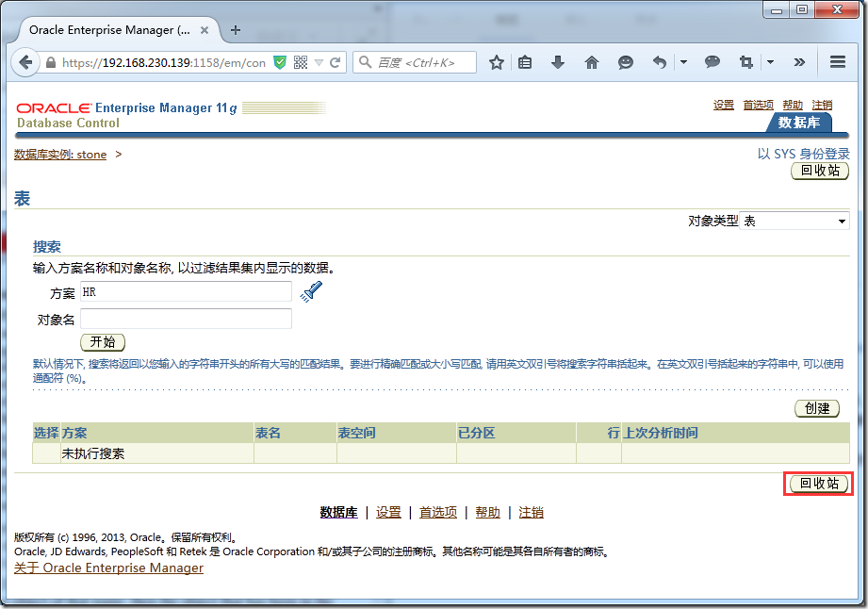
Task: Bookmark this page with the star icon
Action: (497, 63)
